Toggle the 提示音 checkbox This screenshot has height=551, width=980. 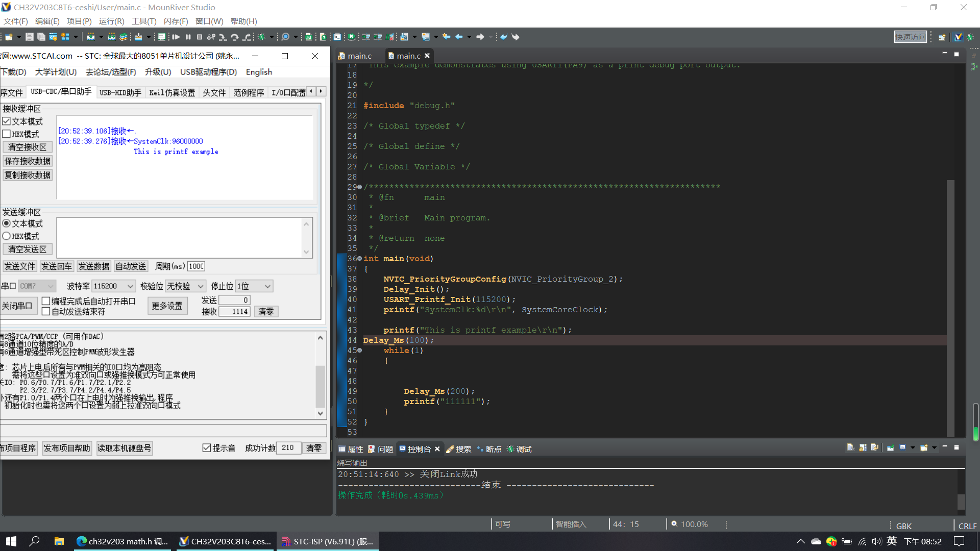207,447
